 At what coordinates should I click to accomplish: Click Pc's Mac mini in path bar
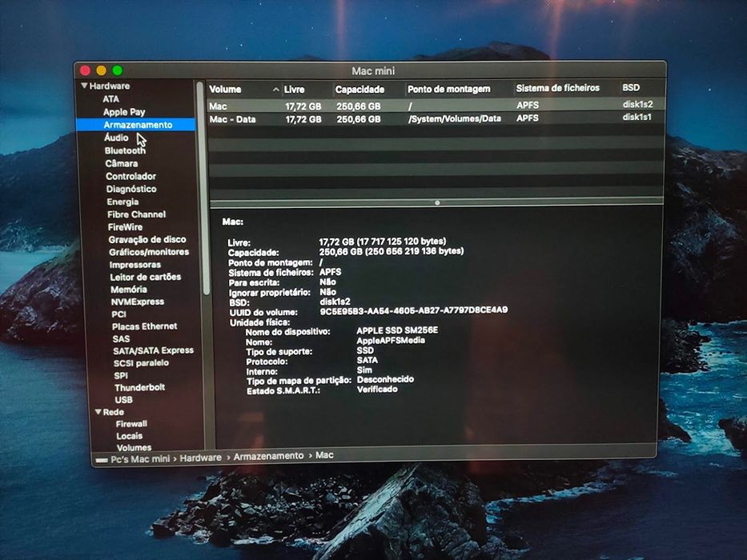(x=140, y=459)
